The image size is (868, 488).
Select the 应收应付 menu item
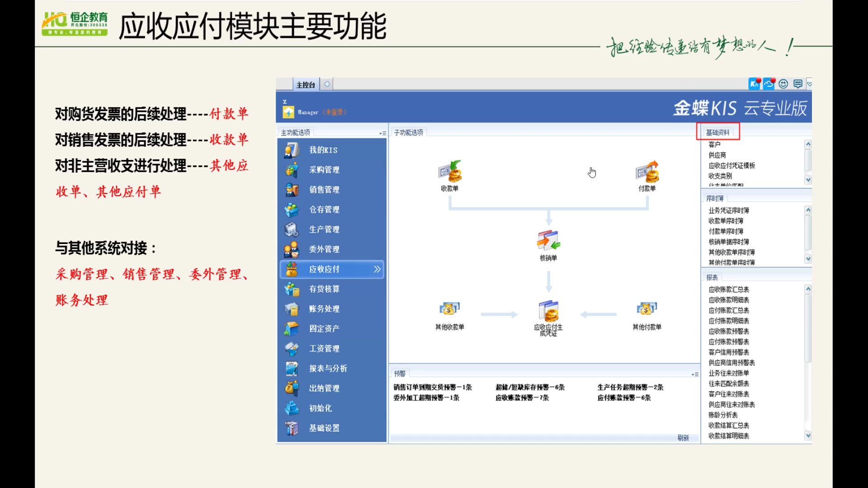tap(331, 269)
